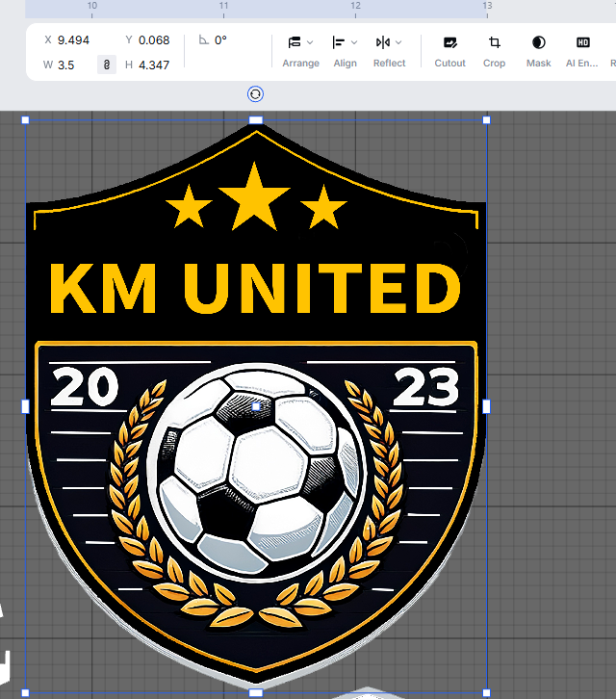Click the bottom-right selection handle

[x=486, y=693]
